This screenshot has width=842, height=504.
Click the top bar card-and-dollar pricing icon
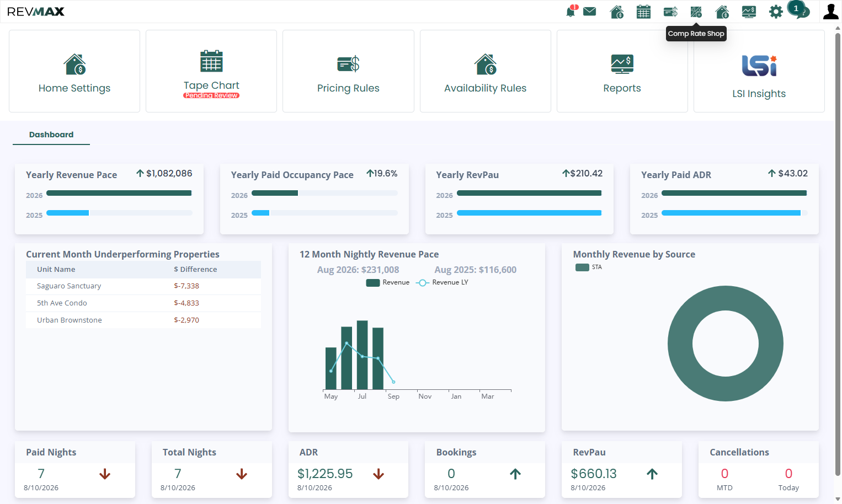click(670, 12)
